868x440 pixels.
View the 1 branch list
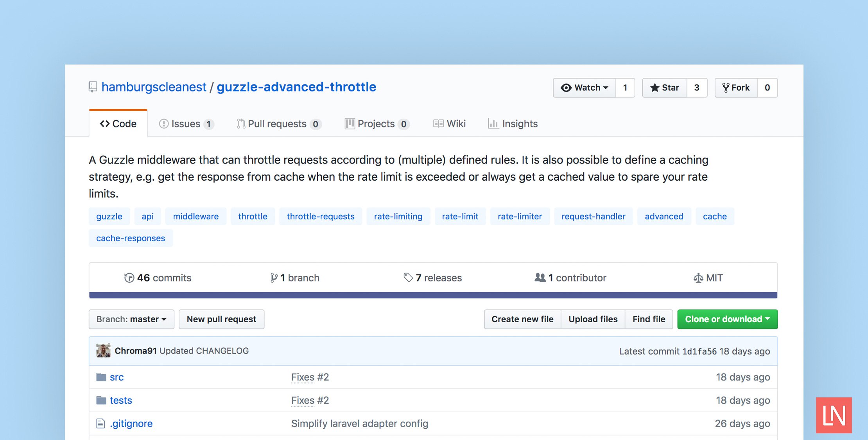(x=295, y=278)
